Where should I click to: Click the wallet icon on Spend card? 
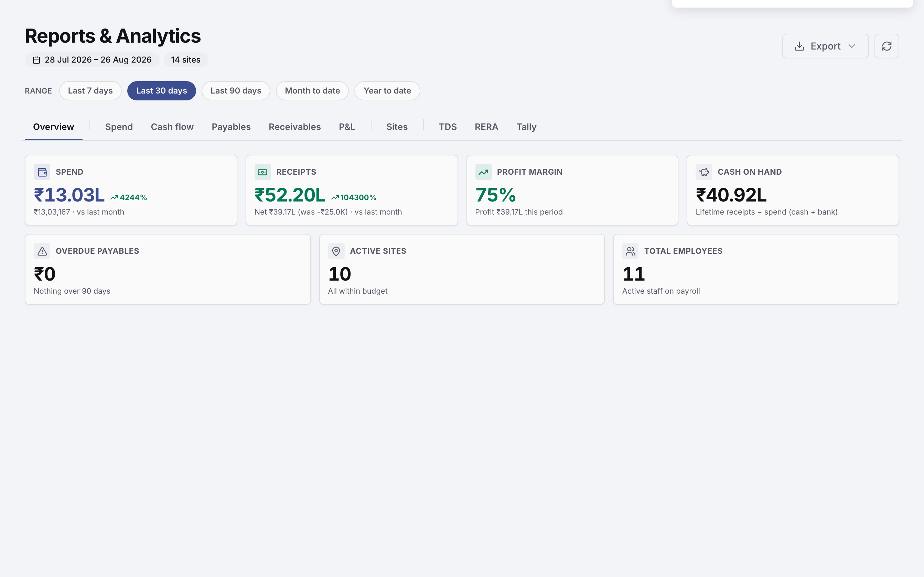[42, 172]
